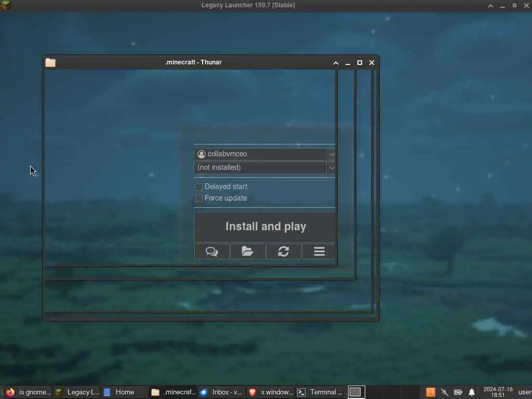532x399 pixels.
Task: Switch to the Terminal taskbar item
Action: 320,392
